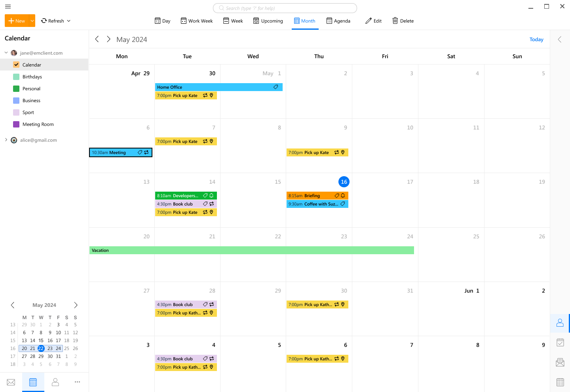Enable the Meeting Room calendar
The image size is (570, 392).
coord(16,124)
